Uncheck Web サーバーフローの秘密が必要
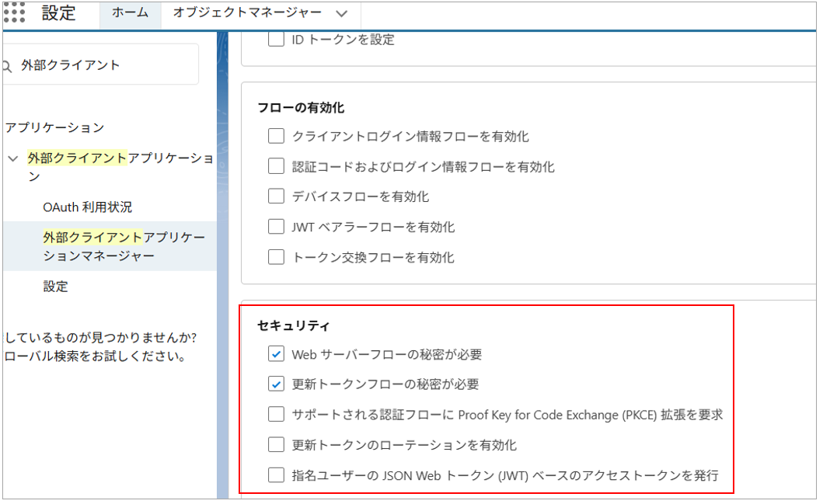This screenshot has width=823, height=504. [276, 355]
